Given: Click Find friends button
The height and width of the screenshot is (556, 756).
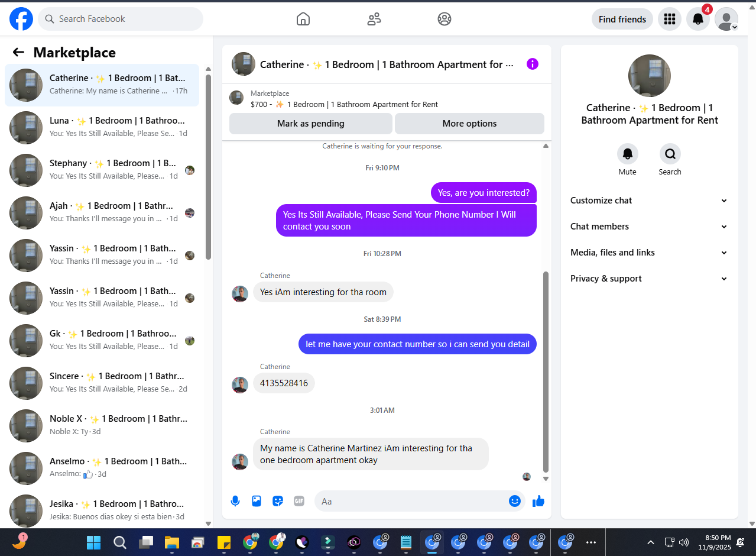Looking at the screenshot, I should [x=622, y=19].
